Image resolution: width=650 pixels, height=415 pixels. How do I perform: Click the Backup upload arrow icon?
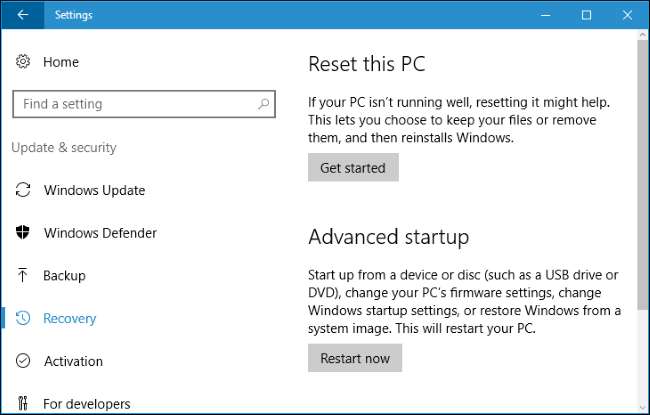(x=23, y=275)
